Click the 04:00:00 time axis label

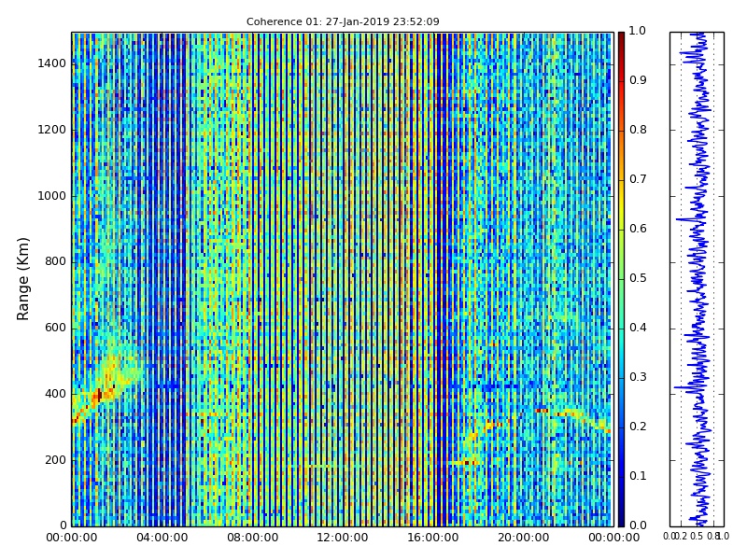click(162, 538)
